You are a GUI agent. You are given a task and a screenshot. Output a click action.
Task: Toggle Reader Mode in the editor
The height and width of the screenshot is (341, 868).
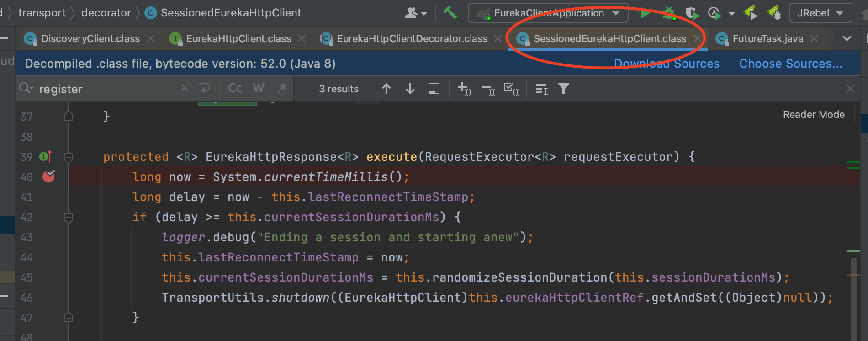pos(814,115)
